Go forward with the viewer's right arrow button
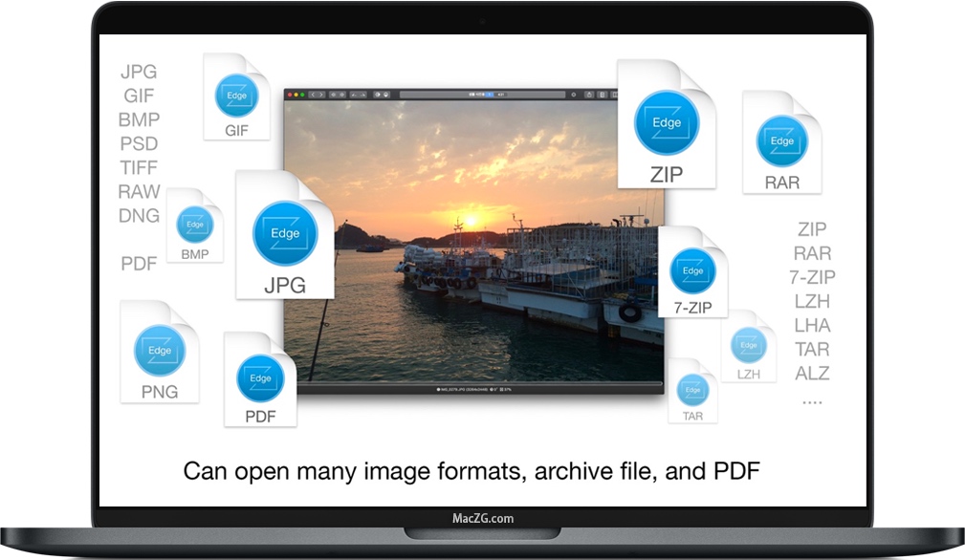Viewport: 965px width, 560px height. click(320, 95)
